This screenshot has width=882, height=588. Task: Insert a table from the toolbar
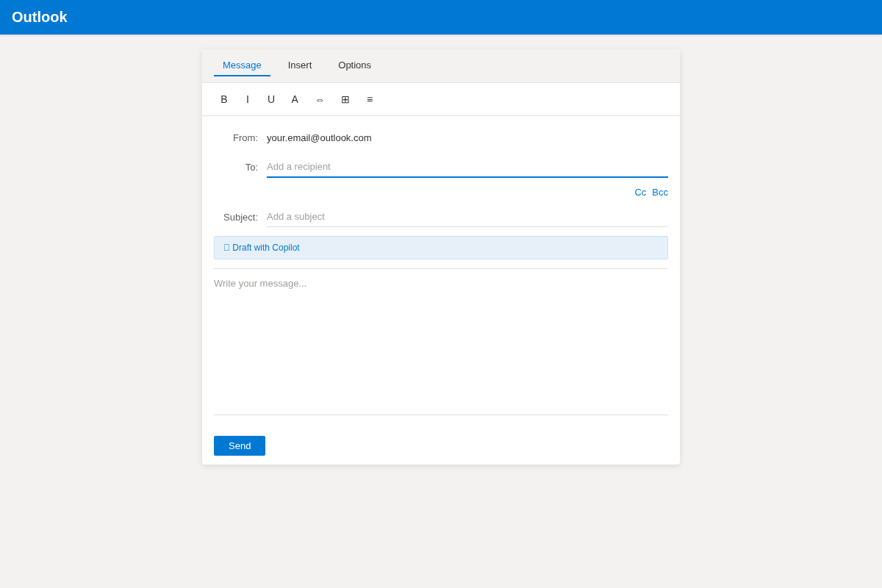click(345, 99)
